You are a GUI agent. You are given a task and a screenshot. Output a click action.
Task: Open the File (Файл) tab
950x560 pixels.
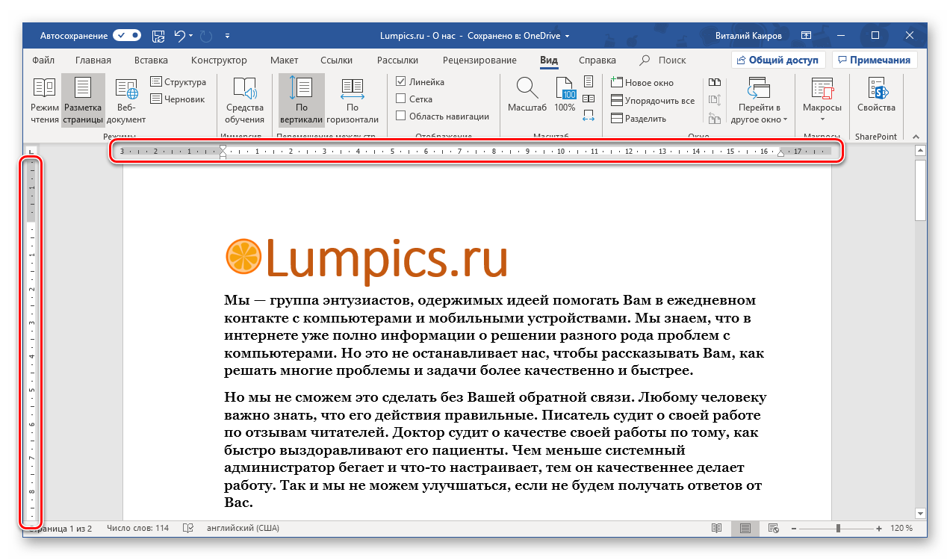pyautogui.click(x=43, y=60)
